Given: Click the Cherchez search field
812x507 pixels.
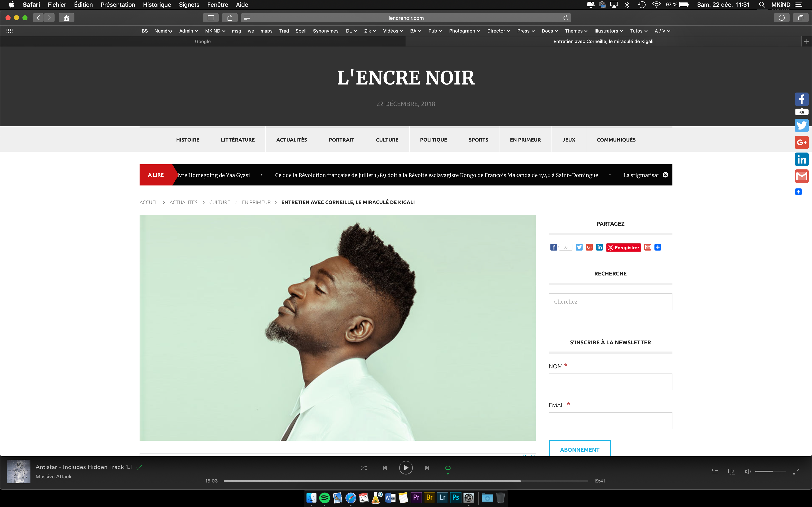Looking at the screenshot, I should coord(610,302).
